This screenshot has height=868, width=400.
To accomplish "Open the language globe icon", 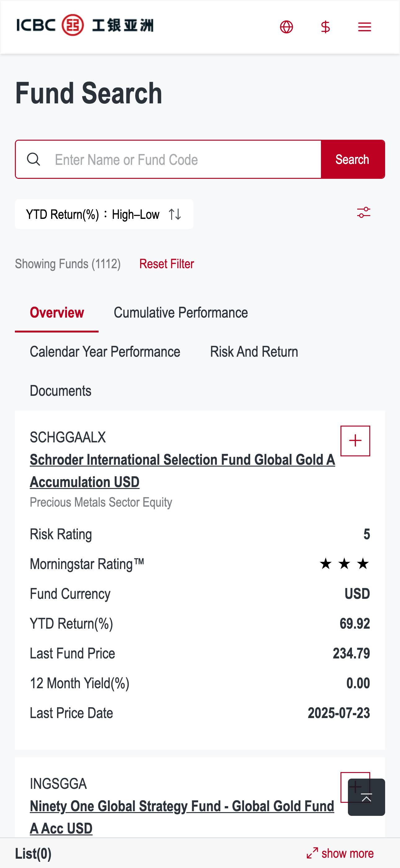I will (286, 27).
